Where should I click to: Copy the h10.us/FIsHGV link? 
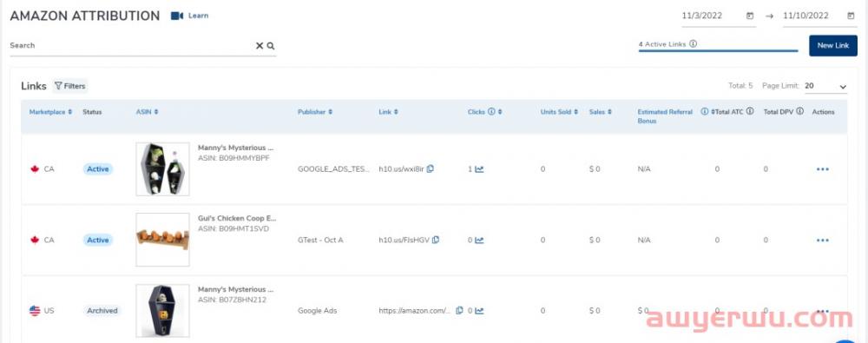(x=436, y=240)
